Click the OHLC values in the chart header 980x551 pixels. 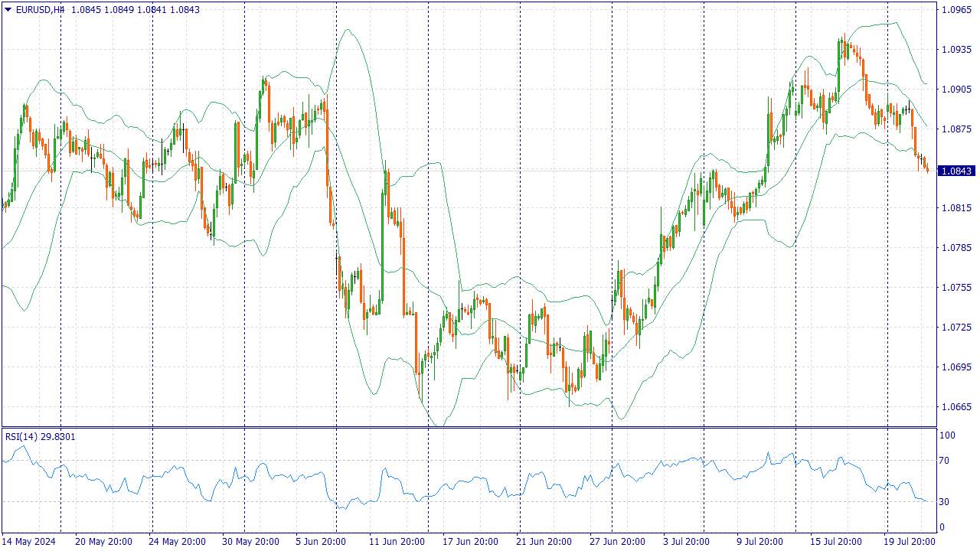coord(136,10)
